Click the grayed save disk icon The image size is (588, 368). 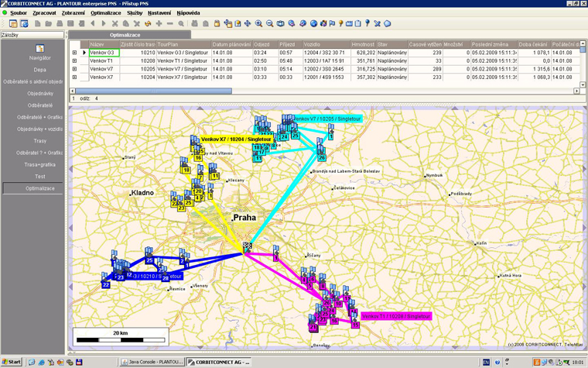(70, 24)
